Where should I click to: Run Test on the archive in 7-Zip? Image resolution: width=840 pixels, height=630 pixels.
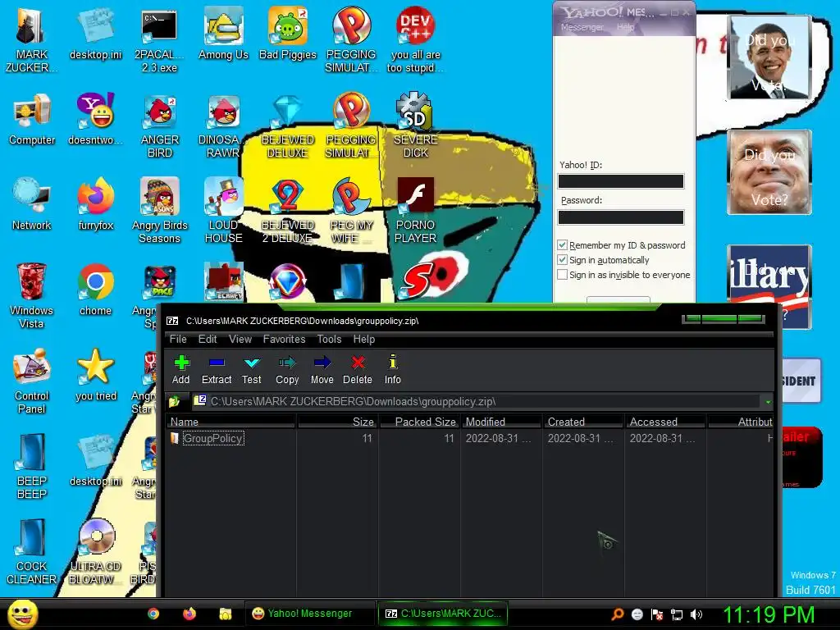coord(251,370)
